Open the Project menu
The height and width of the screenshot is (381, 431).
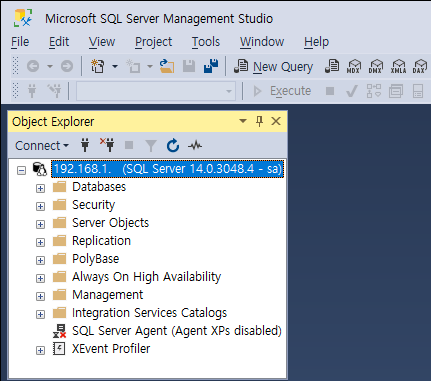tap(153, 42)
